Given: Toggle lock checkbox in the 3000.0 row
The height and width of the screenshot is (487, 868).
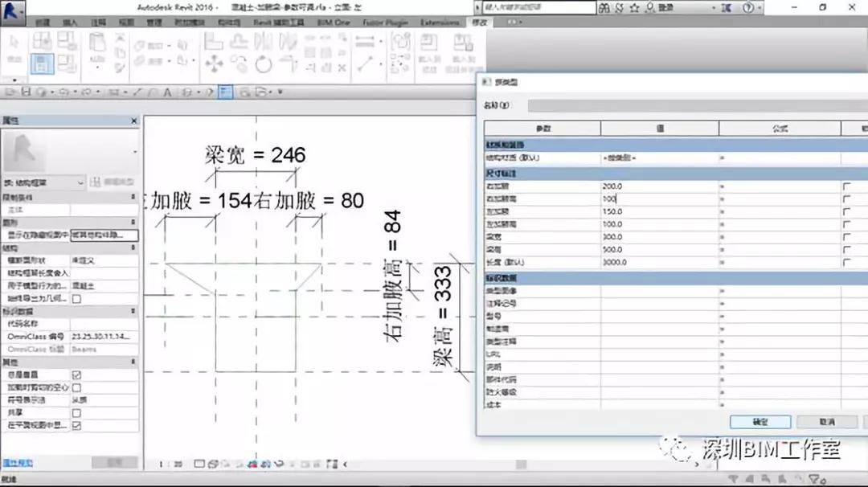Looking at the screenshot, I should click(x=846, y=262).
